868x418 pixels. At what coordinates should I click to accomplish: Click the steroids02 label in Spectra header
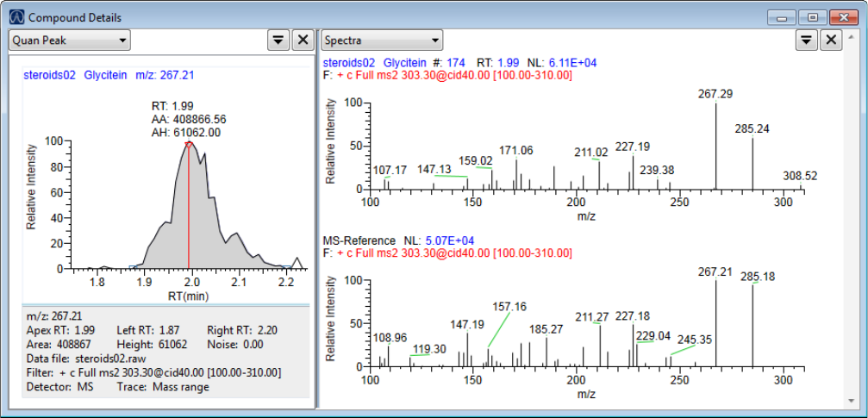pyautogui.click(x=349, y=63)
